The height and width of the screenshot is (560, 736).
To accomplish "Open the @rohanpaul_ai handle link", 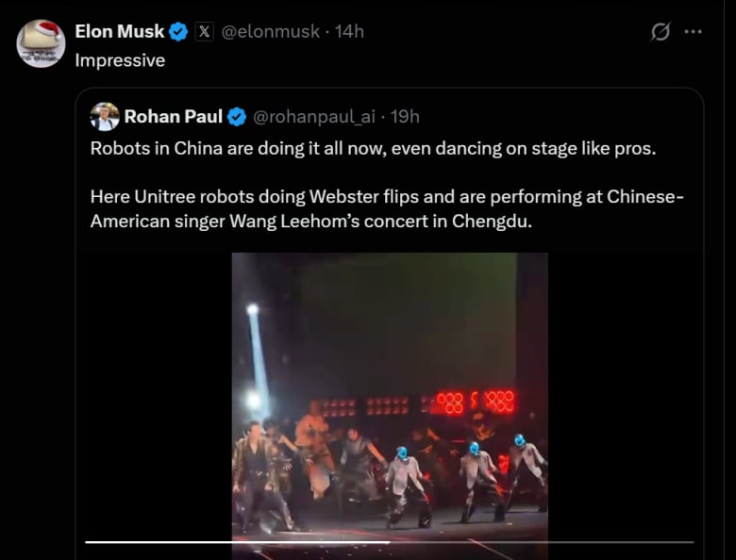I will pos(314,117).
